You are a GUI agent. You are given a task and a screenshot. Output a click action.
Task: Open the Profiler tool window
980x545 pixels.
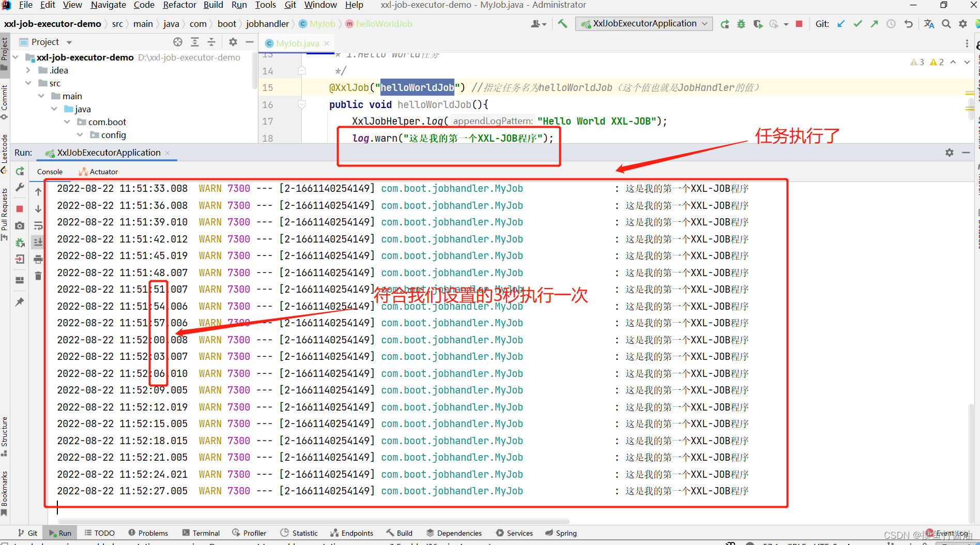click(249, 533)
